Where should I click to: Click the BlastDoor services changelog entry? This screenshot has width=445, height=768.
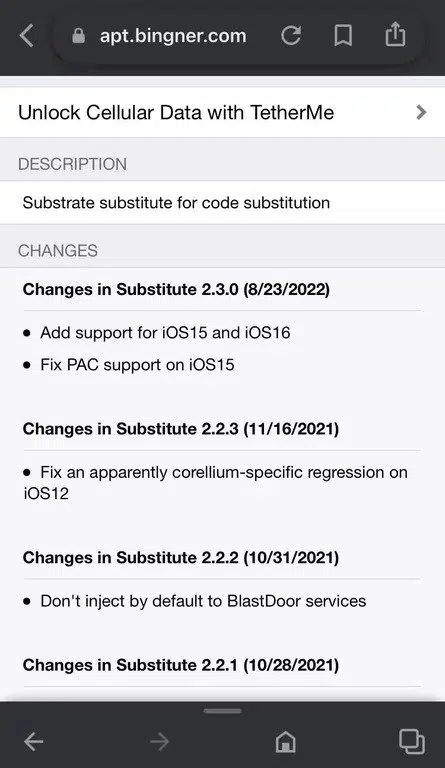(x=195, y=601)
